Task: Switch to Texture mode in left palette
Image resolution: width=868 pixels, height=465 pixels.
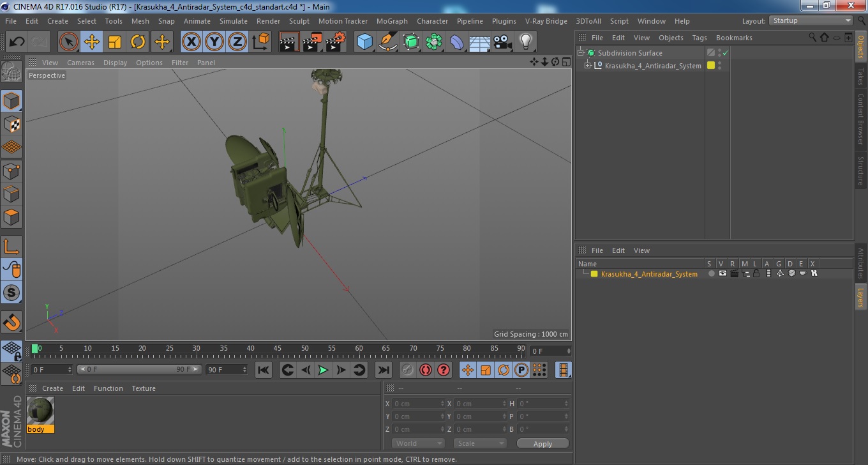Action: [11, 124]
